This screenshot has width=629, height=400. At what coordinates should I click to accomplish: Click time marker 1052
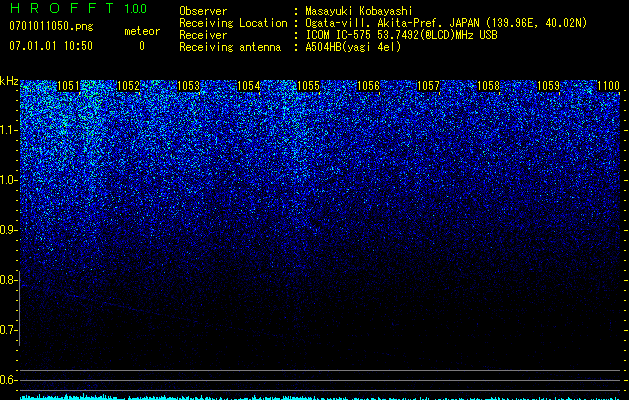[x=128, y=86]
